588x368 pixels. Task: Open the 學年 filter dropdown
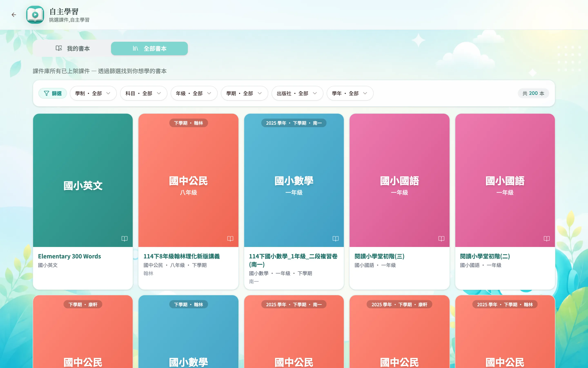click(350, 93)
